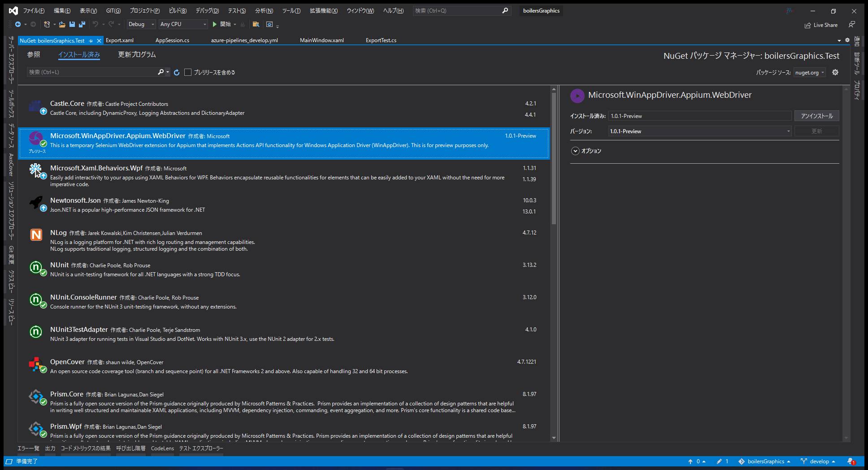Open the 拡張機能(X) menu
868x470 pixels.
pyautogui.click(x=324, y=11)
